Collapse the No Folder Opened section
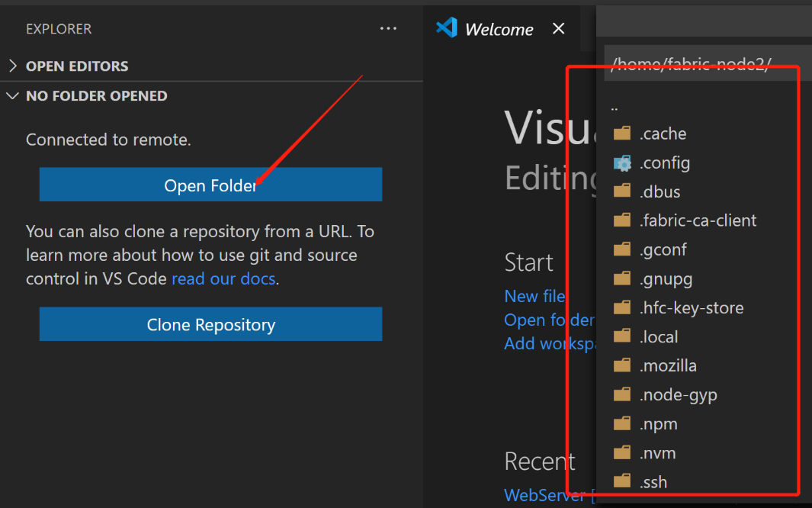 [x=13, y=96]
